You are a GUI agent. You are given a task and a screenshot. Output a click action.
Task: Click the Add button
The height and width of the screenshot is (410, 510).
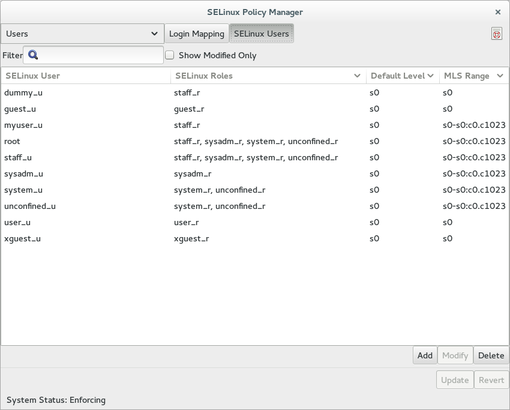click(425, 355)
